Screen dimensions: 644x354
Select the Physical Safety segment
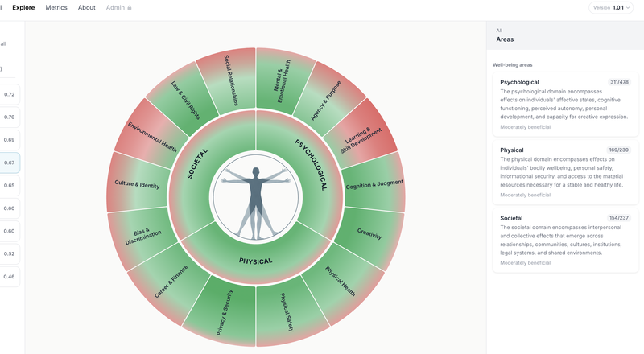click(x=287, y=313)
